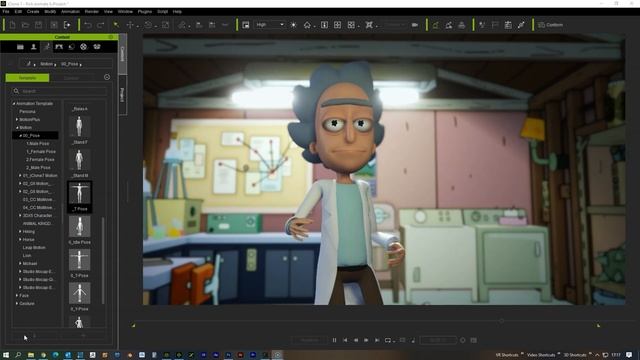Open the Actor tab icon in Content
640x360 pixels.
[x=34, y=47]
